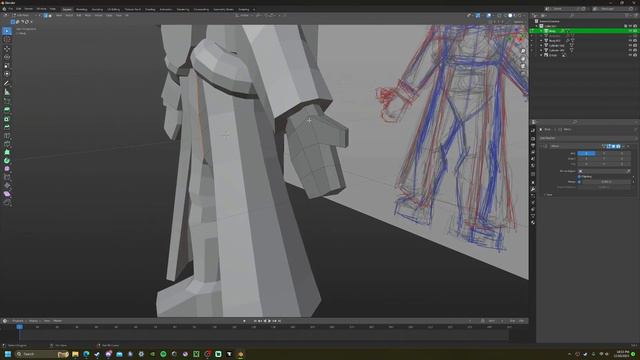Open the File menu
Image resolution: width=640 pixels, height=360 pixels.
click(11, 9)
